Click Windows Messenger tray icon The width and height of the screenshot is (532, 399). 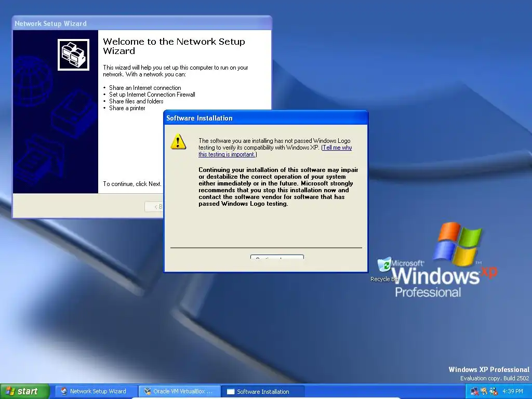point(494,391)
